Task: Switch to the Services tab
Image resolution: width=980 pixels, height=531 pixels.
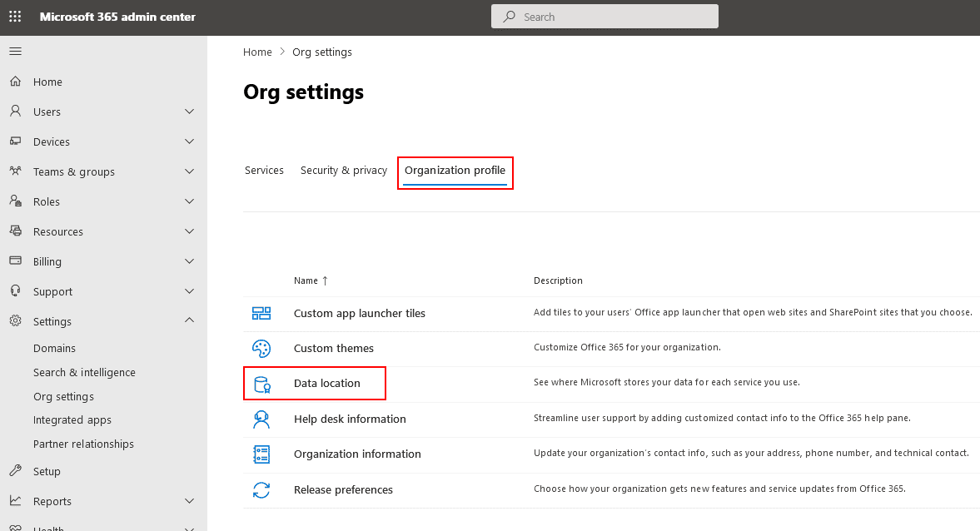Action: [264, 171]
